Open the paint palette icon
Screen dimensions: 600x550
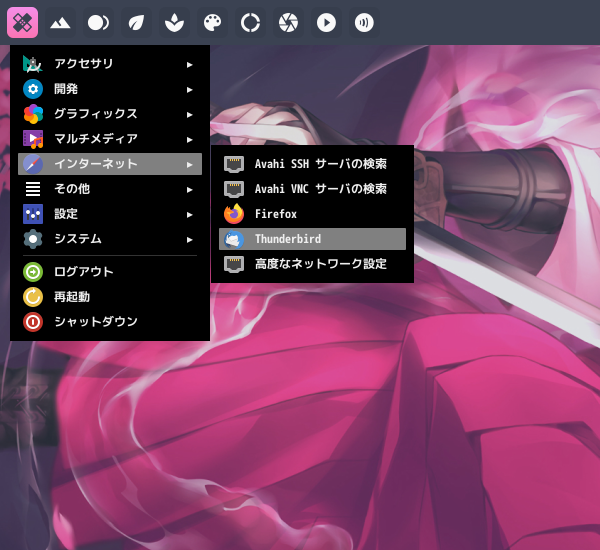coord(212,23)
